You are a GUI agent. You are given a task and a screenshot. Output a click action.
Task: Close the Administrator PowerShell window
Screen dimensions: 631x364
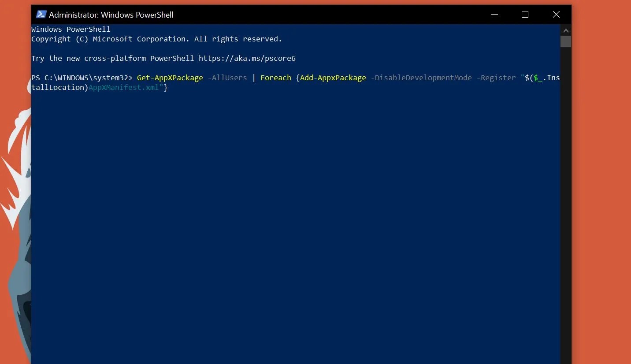(556, 15)
